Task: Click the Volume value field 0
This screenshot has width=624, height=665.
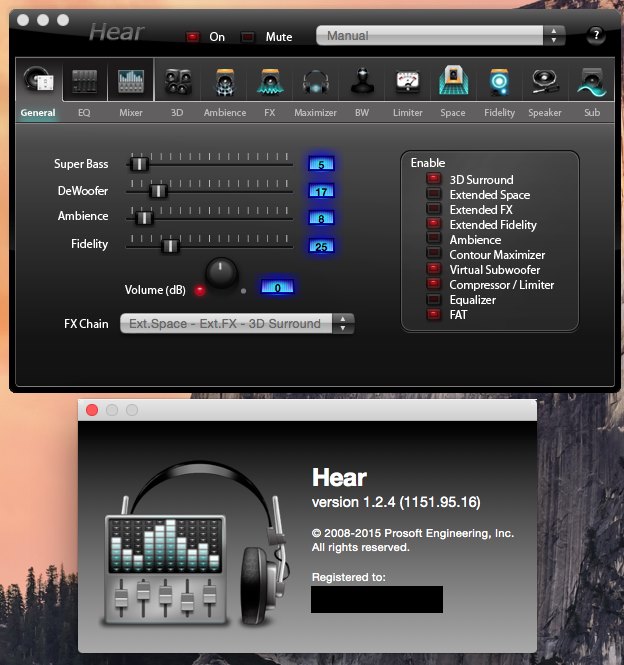Action: [277, 288]
